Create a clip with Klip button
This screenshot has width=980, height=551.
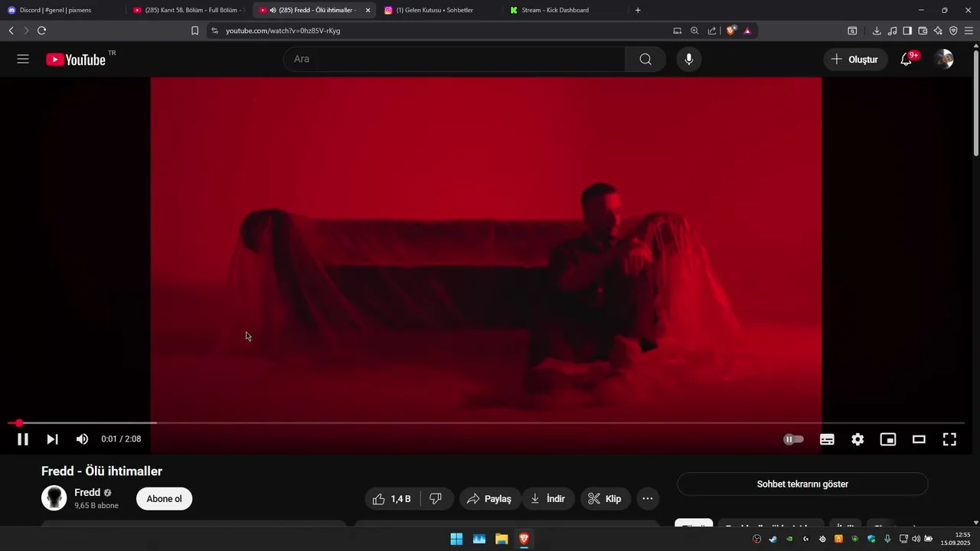point(606,498)
